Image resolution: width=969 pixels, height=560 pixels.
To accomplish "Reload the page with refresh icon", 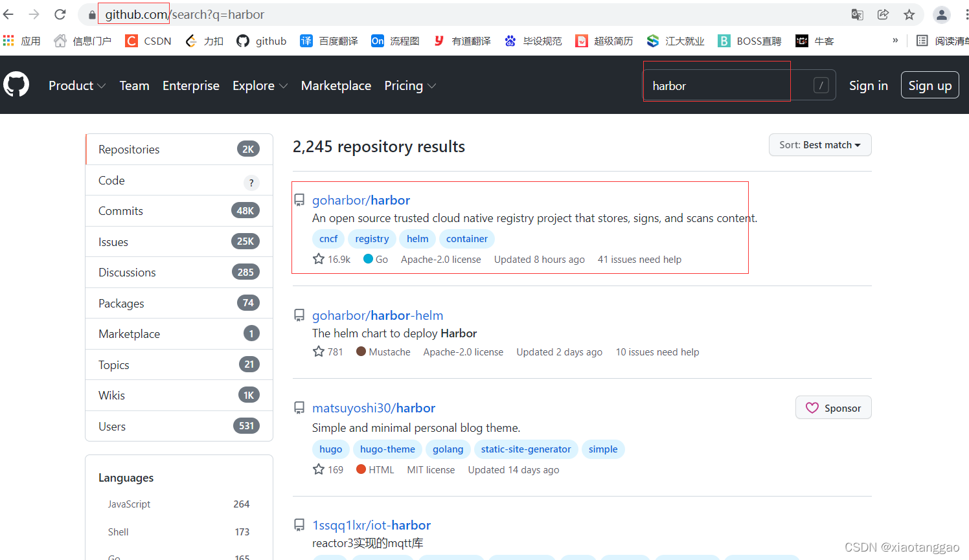I will tap(60, 14).
